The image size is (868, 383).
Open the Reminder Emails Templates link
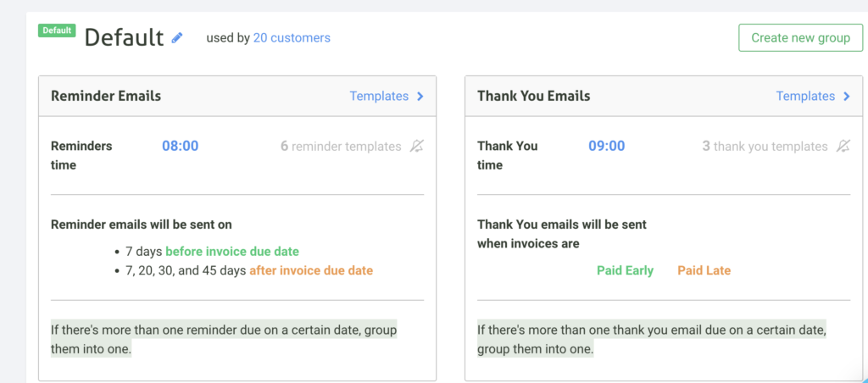pos(379,97)
